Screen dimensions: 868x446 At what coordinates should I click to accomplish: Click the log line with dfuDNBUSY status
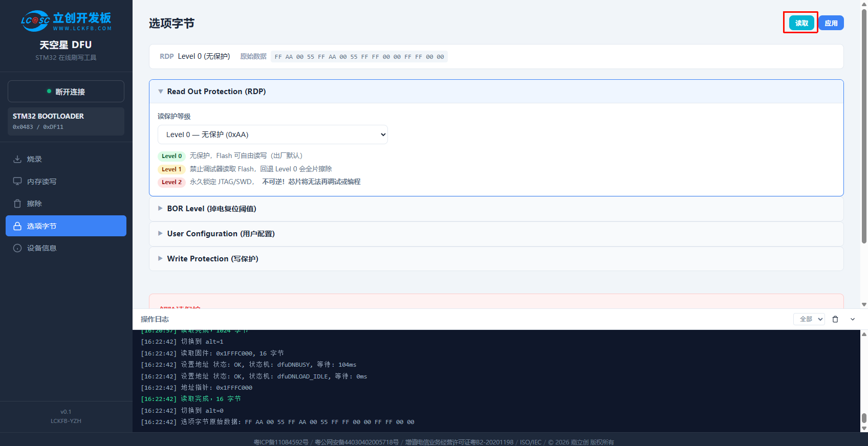[249, 365]
